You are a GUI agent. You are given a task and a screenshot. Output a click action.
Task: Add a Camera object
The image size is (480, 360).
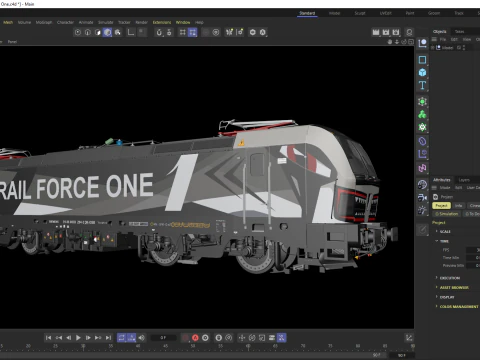(x=422, y=197)
